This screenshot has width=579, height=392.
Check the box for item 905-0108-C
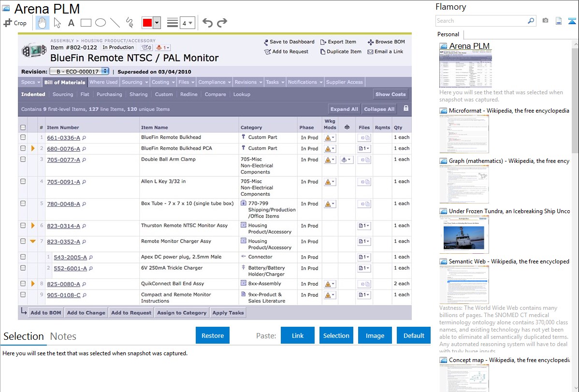(23, 294)
